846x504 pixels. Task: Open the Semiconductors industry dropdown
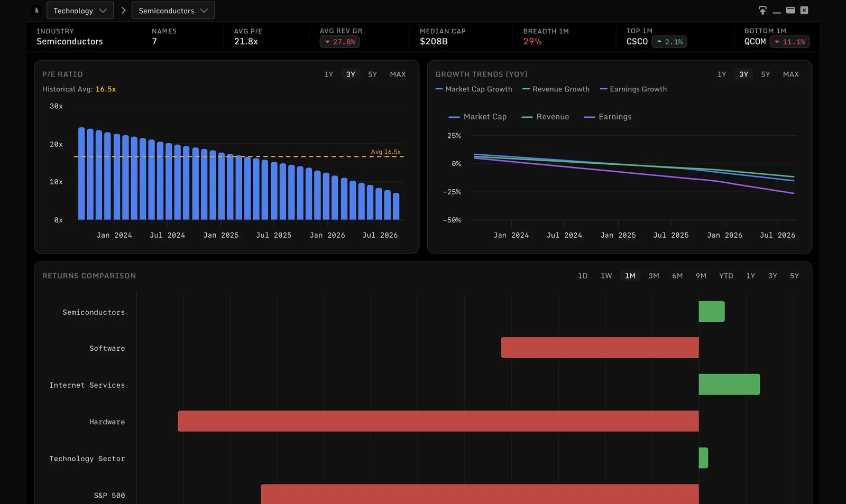[x=173, y=11]
